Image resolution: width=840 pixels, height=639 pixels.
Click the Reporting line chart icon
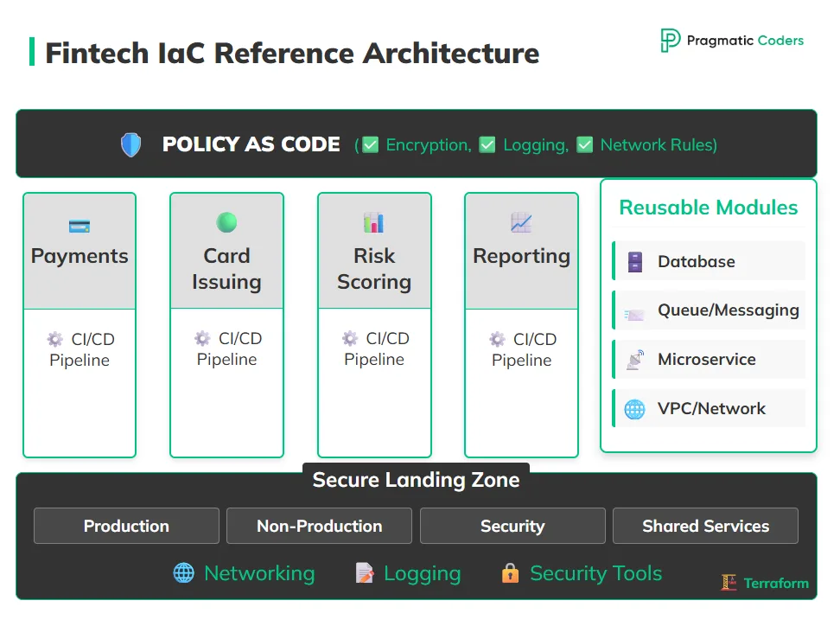[521, 222]
